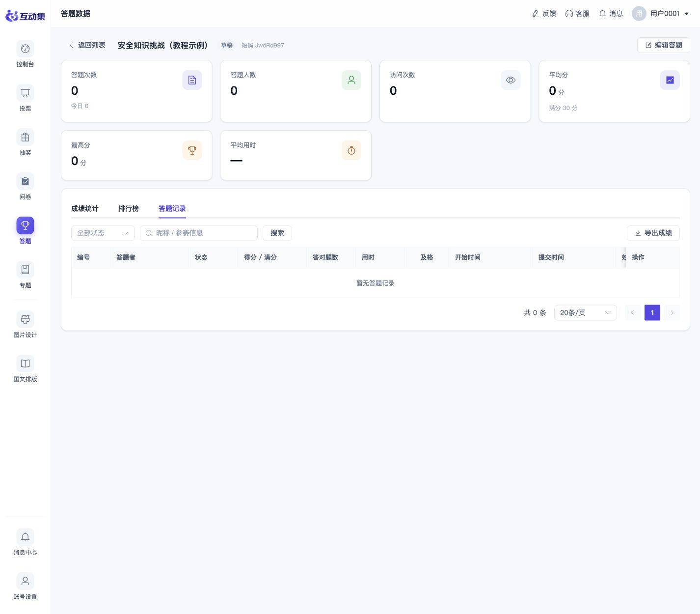700x614 pixels.
Task: Switch to the 成绩统计 tab
Action: (85, 209)
